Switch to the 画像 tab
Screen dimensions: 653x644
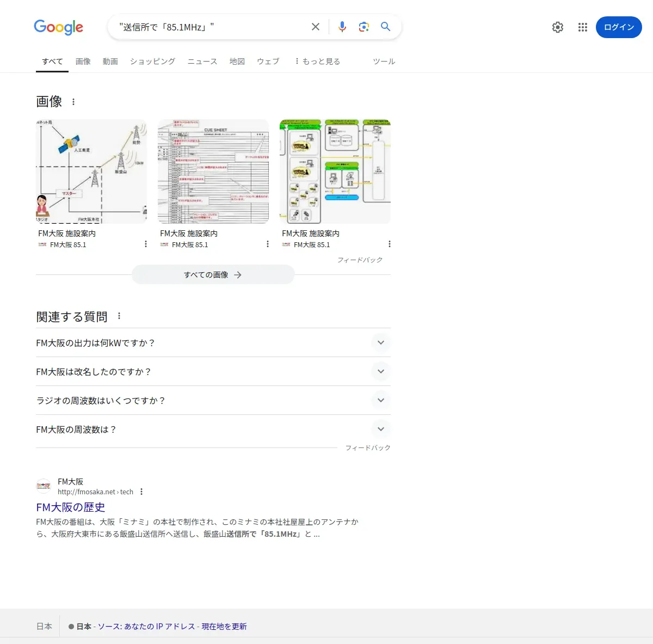[83, 62]
